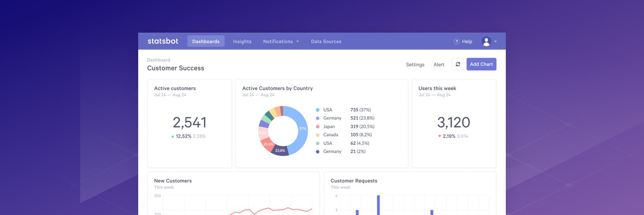This screenshot has width=644, height=215.
Task: Click the 23,8% donut chart segment
Action: pos(280,150)
